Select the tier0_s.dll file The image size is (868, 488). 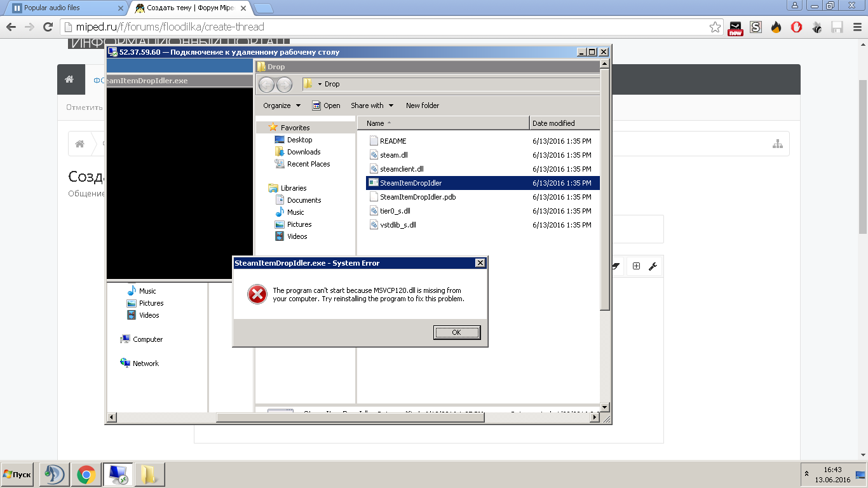395,211
